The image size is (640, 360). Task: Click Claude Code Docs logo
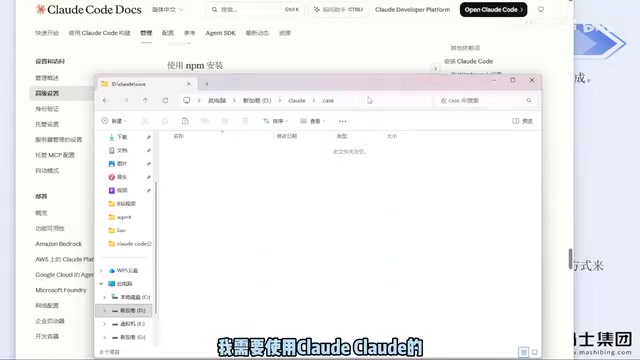pyautogui.click(x=89, y=9)
